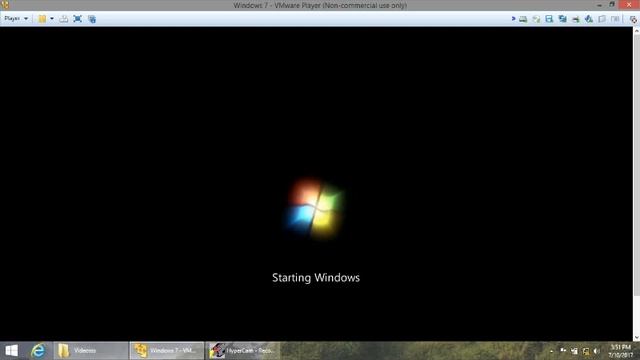Click the floppy drive device icon
This screenshot has height=360, width=640.
click(x=549, y=19)
